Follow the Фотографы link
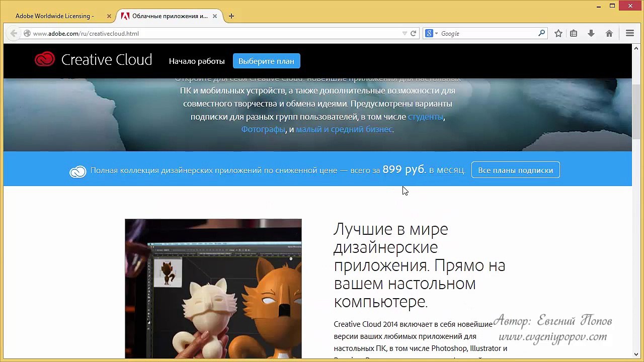Screen dimensions: 644x362 click(263, 129)
